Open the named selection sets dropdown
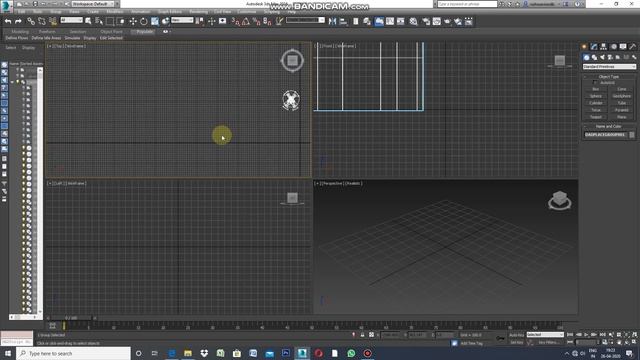The height and width of the screenshot is (360, 640). [x=305, y=20]
